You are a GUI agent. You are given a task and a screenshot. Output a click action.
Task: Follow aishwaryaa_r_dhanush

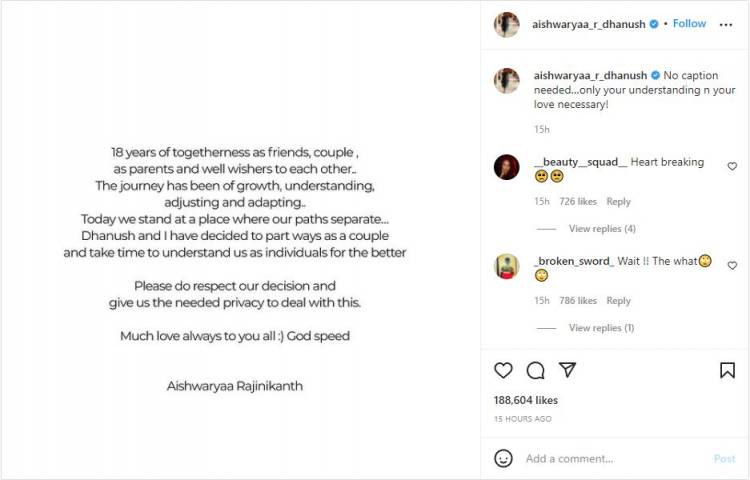pyautogui.click(x=689, y=24)
